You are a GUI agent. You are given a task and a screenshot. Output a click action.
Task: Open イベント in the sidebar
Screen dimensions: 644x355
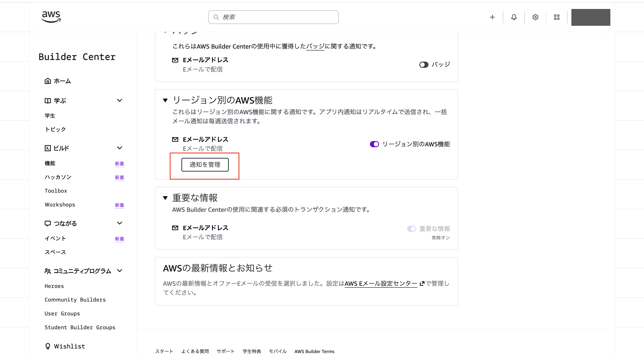tap(55, 238)
